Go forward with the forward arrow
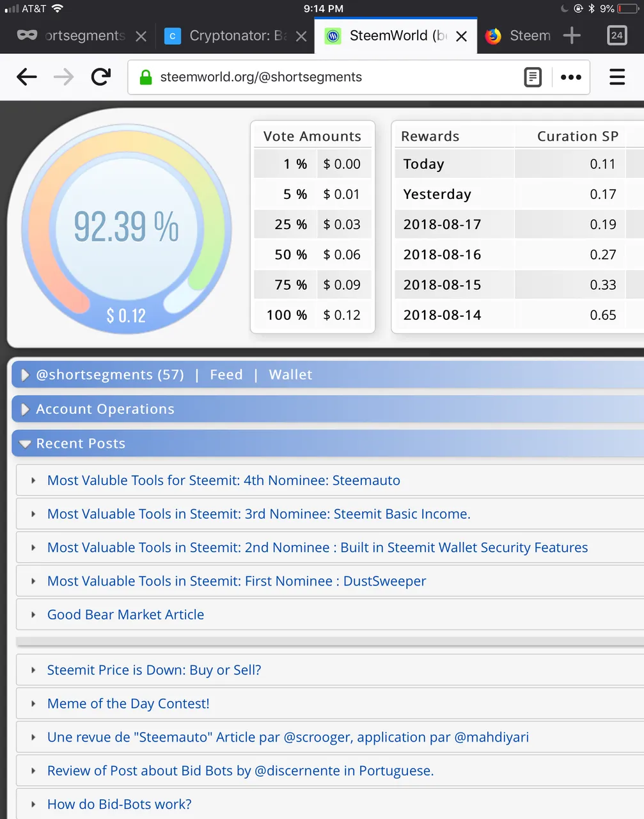This screenshot has height=819, width=644. coord(63,77)
